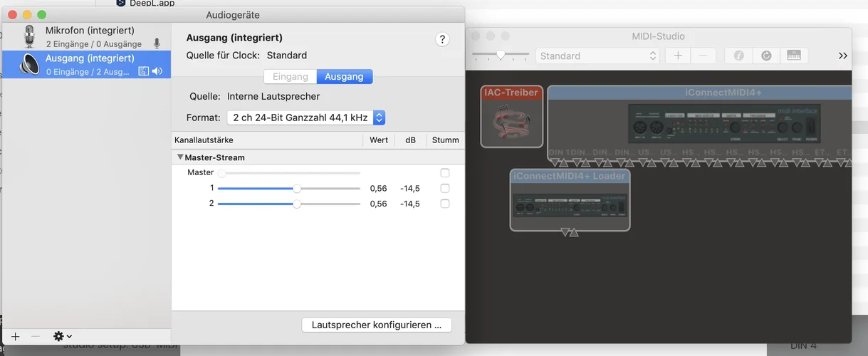Adjust channel 2 volume slider
Screen dimensions: 868x356
(289, 204)
